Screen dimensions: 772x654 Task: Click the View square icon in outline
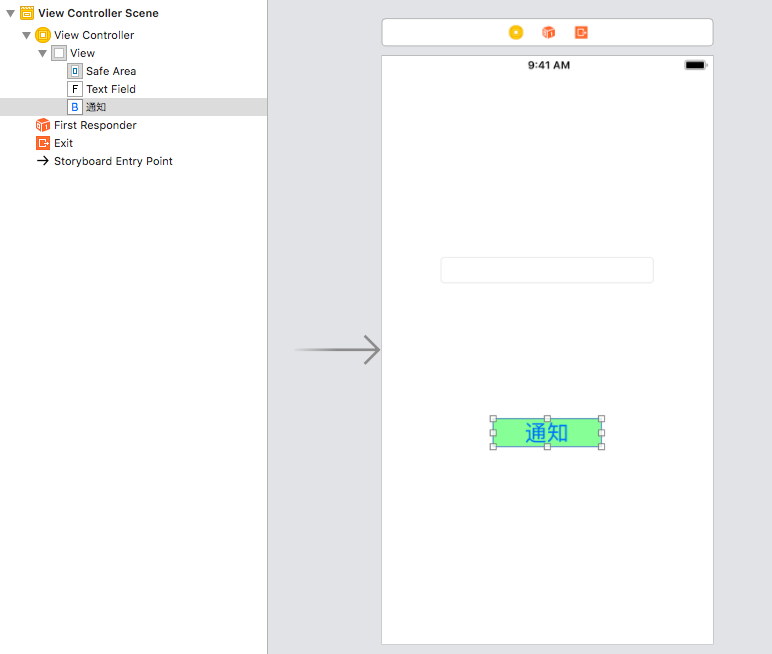[59, 53]
